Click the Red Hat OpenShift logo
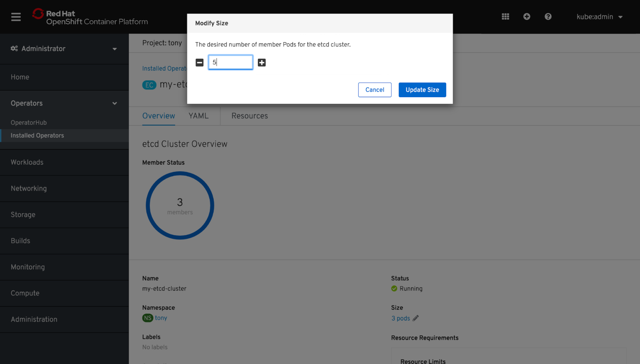The height and width of the screenshot is (364, 640). click(x=90, y=17)
